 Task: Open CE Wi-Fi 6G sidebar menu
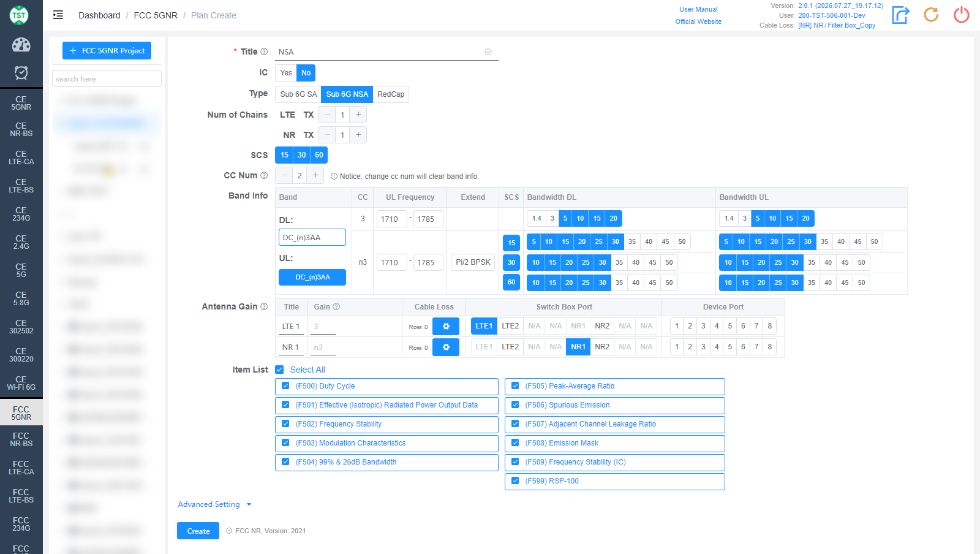coord(21,383)
